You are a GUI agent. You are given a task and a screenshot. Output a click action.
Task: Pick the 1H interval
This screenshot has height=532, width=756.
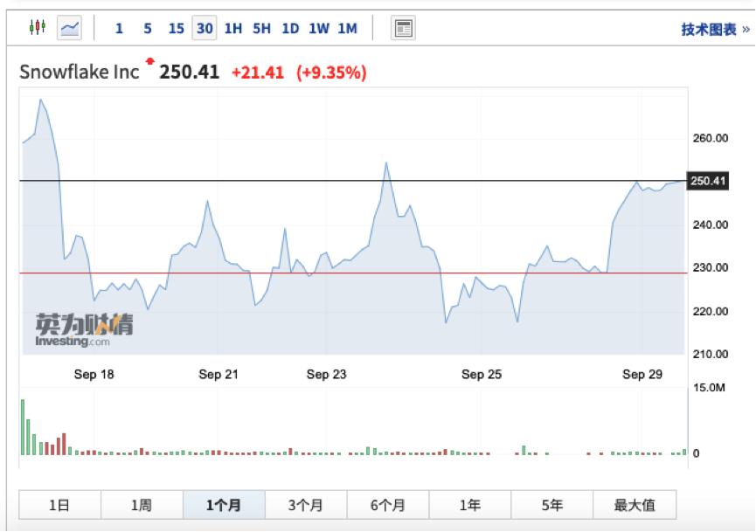tap(233, 29)
